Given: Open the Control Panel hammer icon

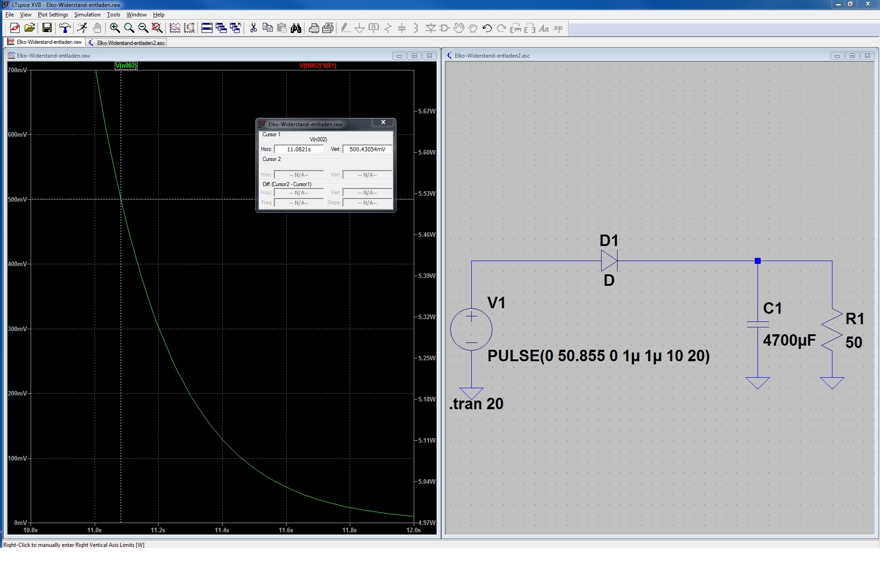Looking at the screenshot, I should [x=64, y=28].
